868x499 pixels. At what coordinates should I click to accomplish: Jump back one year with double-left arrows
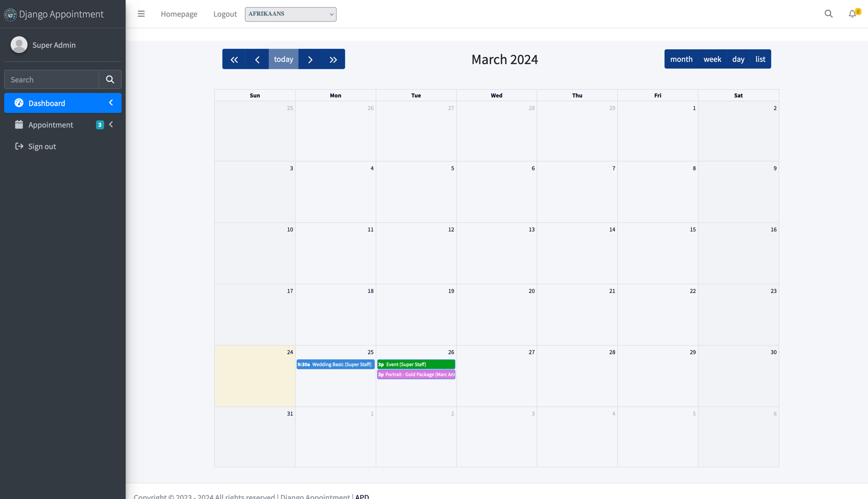pyautogui.click(x=234, y=59)
